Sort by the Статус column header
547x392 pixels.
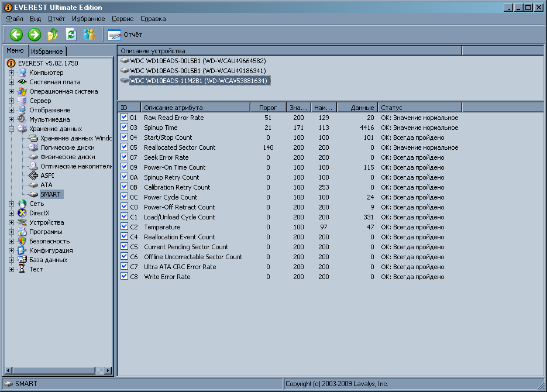tap(419, 108)
